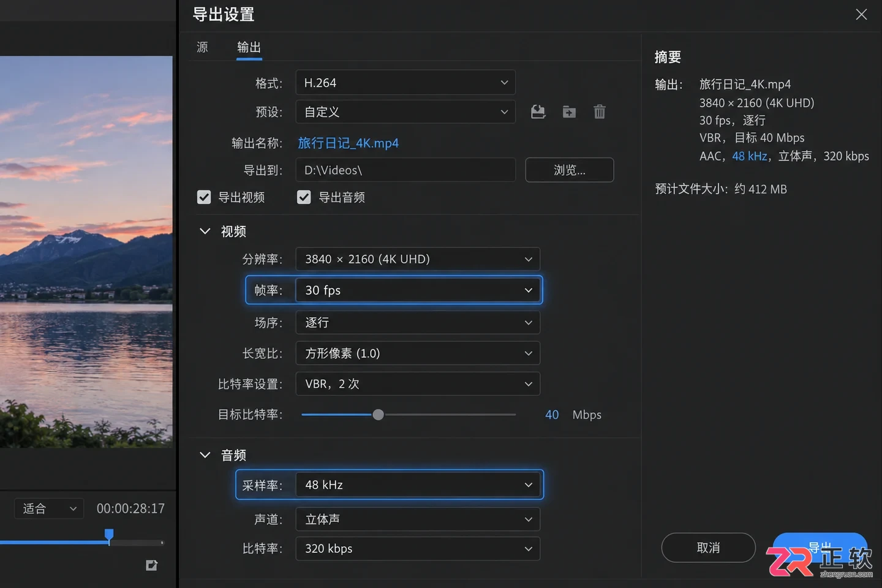Viewport: 882px width, 588px height.
Task: Click the export frame icon below the preview
Action: pos(152,565)
